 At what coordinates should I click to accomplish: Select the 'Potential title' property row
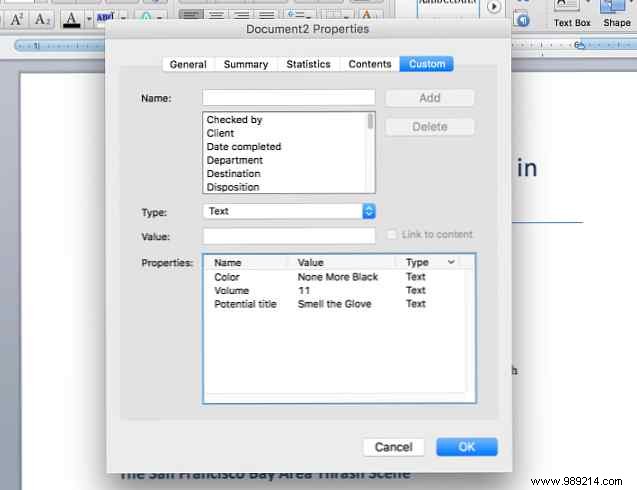click(x=335, y=304)
